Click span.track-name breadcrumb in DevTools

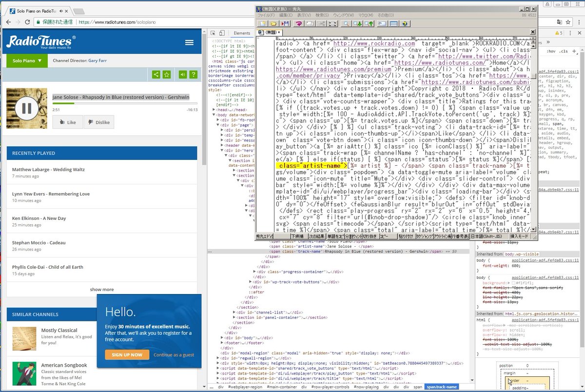[442, 387]
